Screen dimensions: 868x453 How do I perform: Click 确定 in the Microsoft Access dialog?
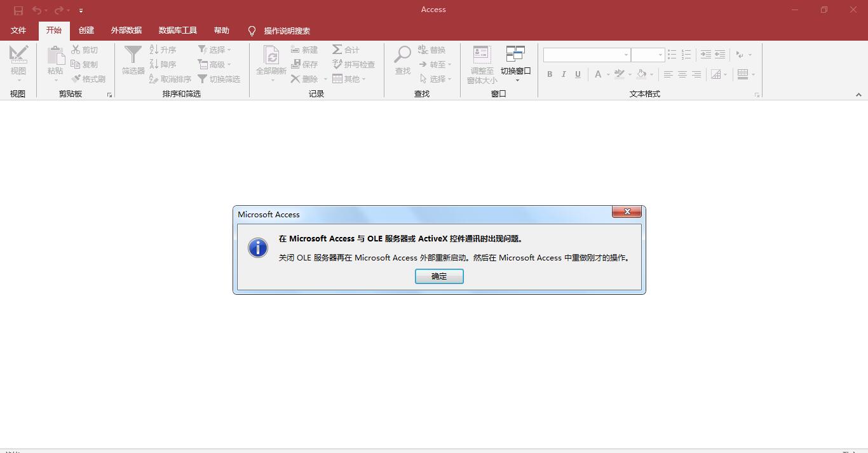439,276
